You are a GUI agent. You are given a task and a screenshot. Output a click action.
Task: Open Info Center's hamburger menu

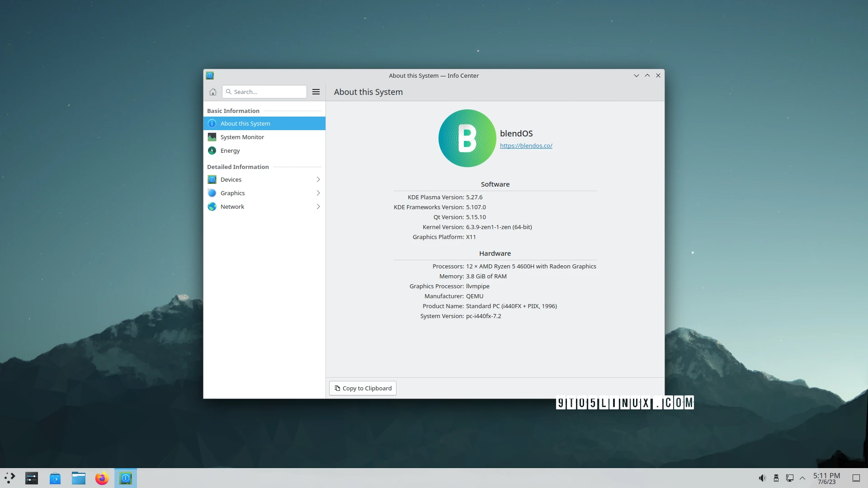point(316,92)
